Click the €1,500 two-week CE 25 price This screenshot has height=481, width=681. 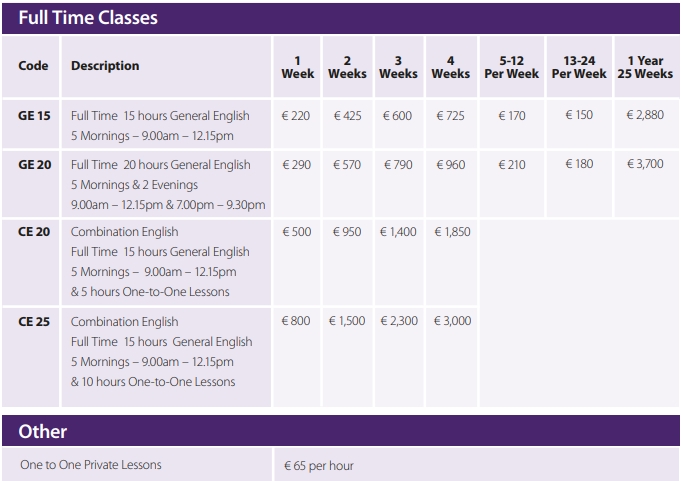(347, 321)
